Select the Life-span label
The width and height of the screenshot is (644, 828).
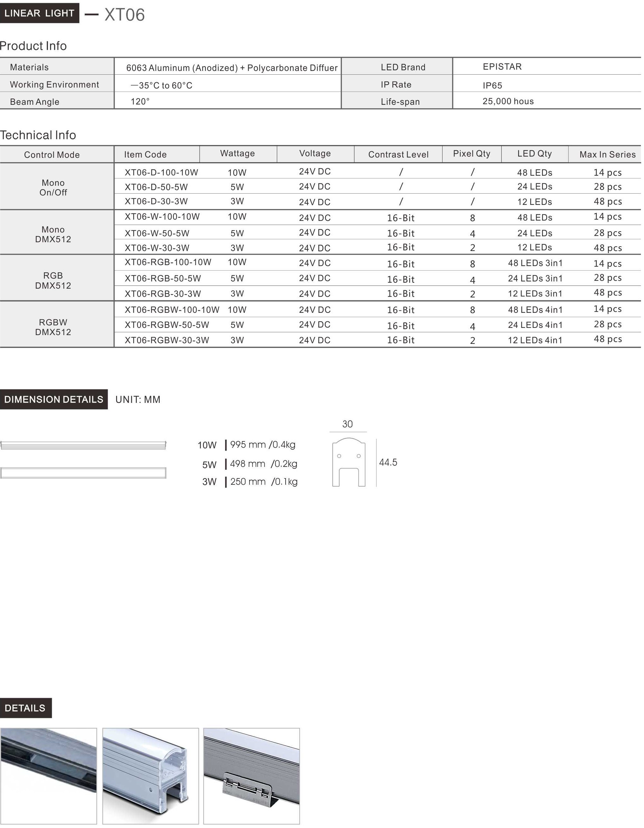coord(400,102)
